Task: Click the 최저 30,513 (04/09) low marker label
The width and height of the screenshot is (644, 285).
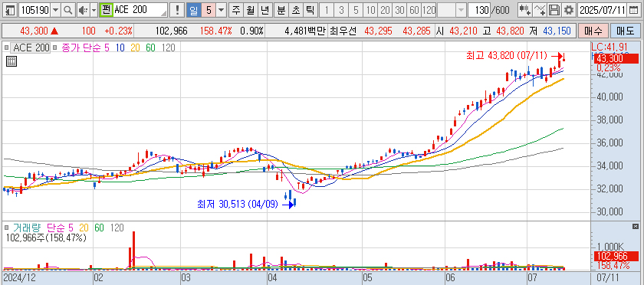Action: 238,204
